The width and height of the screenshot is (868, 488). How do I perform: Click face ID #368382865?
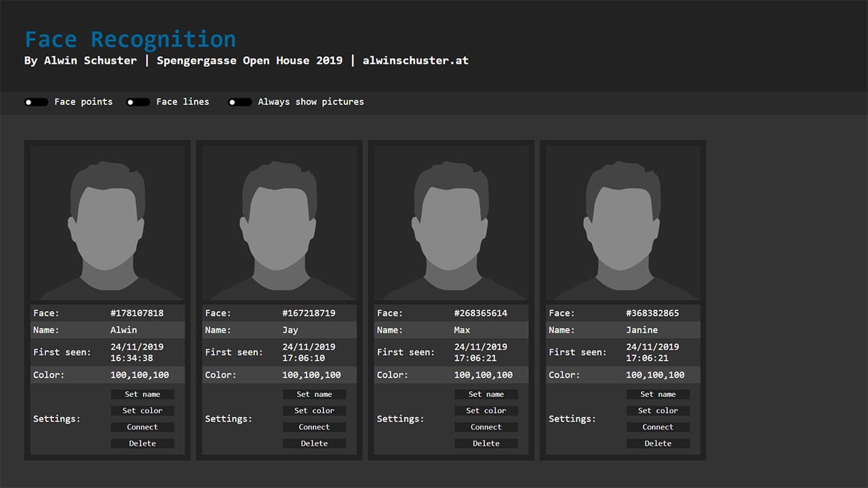pos(653,313)
